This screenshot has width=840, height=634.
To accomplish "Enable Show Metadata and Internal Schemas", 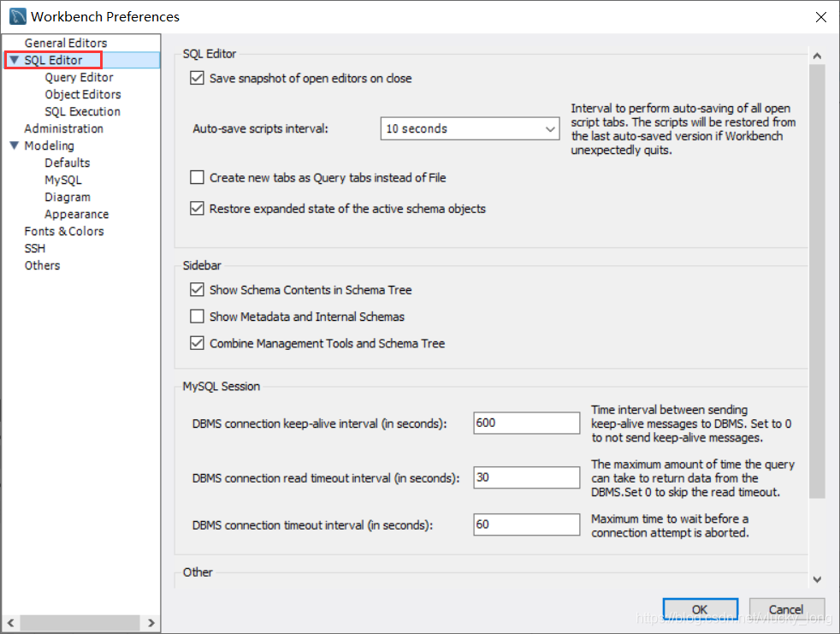I will 197,317.
